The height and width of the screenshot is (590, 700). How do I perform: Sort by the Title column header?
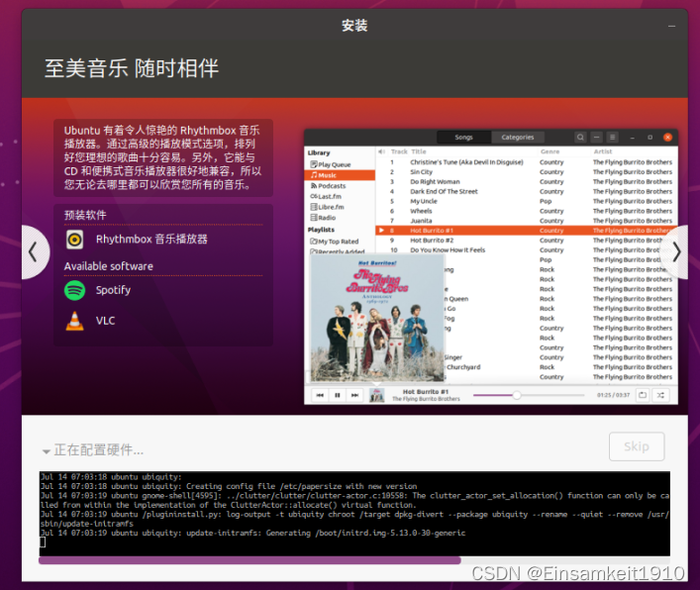[x=419, y=151]
